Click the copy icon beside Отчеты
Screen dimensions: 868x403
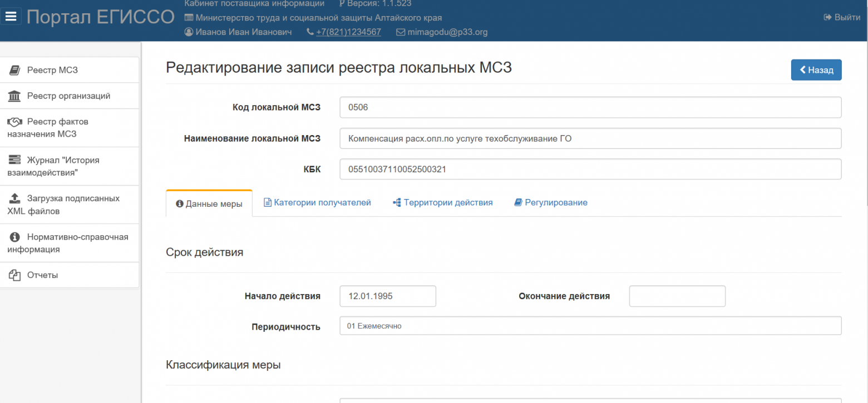(15, 275)
